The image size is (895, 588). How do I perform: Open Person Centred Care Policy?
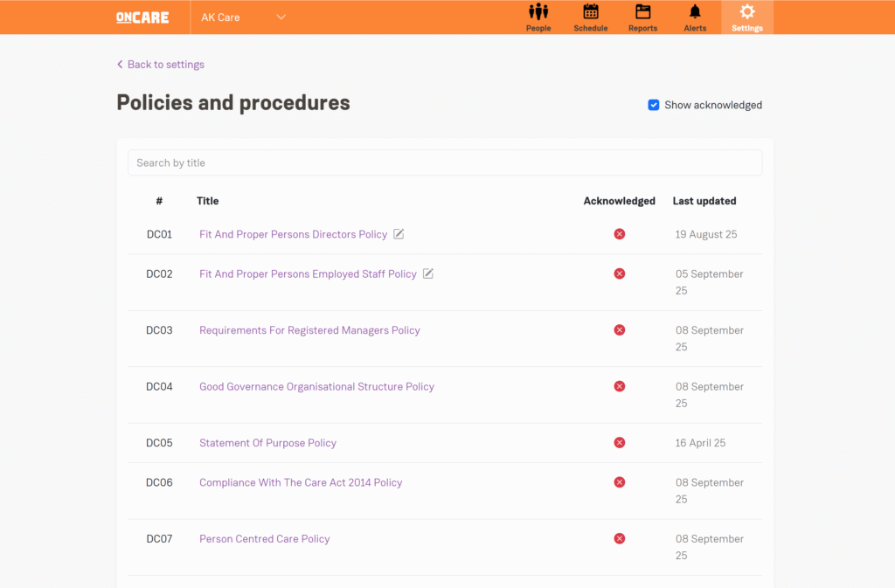click(264, 539)
